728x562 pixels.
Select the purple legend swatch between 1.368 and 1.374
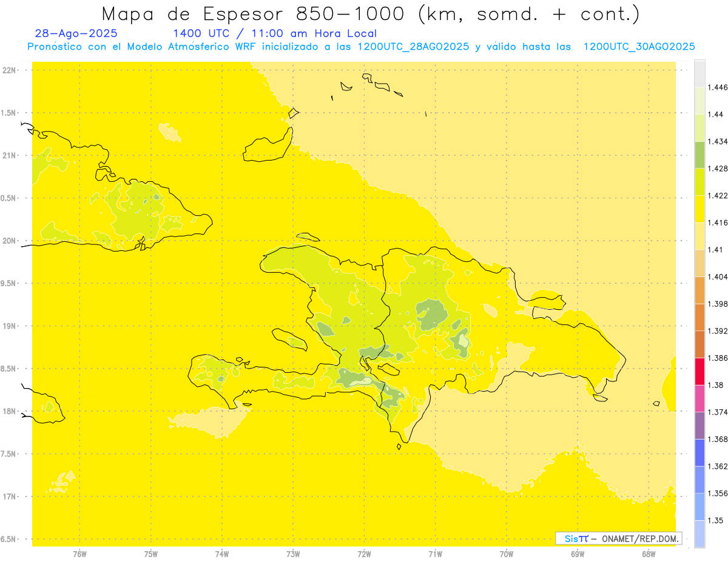coord(699,425)
